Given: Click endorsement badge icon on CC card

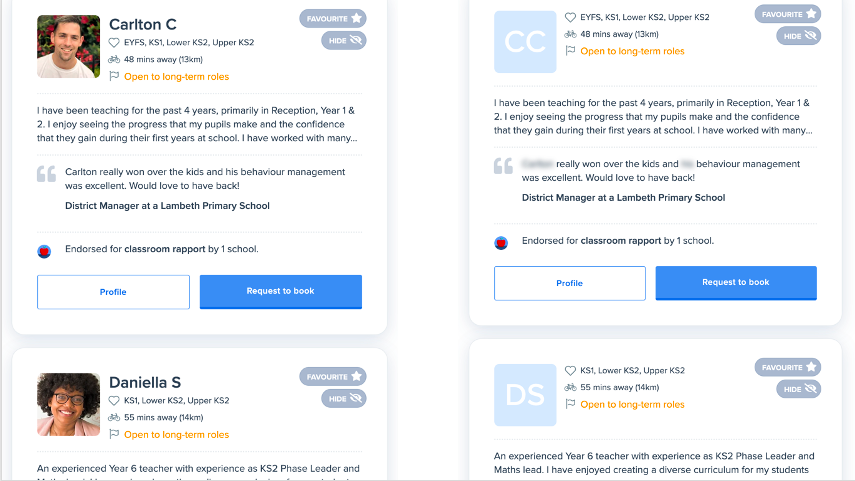Looking at the screenshot, I should 501,243.
